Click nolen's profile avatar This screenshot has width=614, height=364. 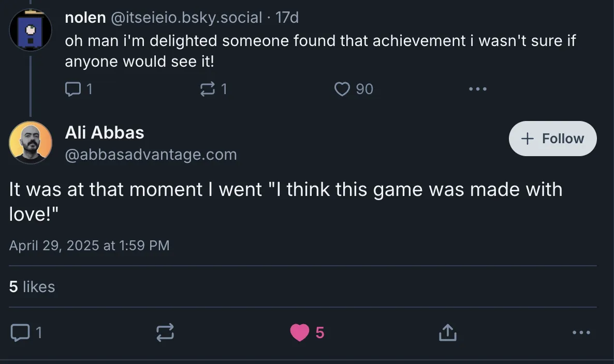pos(31,29)
